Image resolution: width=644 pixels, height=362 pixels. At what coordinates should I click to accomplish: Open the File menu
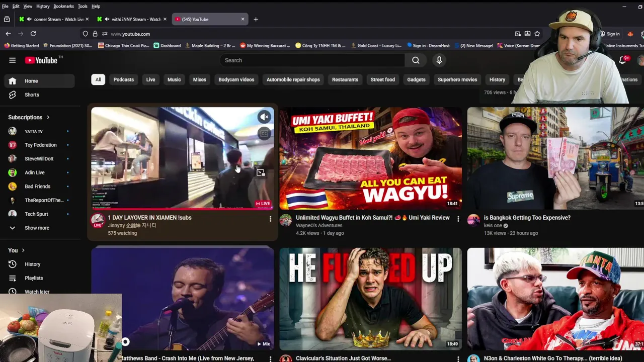[5, 6]
